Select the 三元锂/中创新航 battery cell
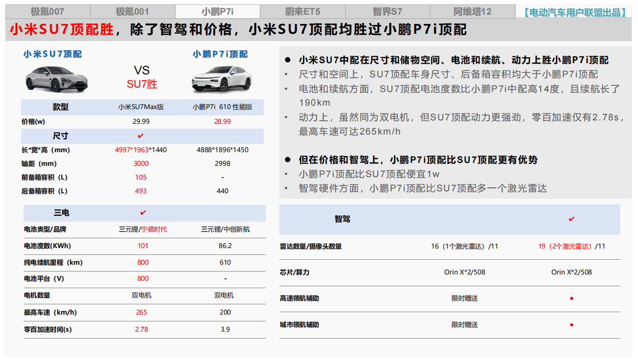Screen dimensions: 638x364 pyautogui.click(x=225, y=229)
